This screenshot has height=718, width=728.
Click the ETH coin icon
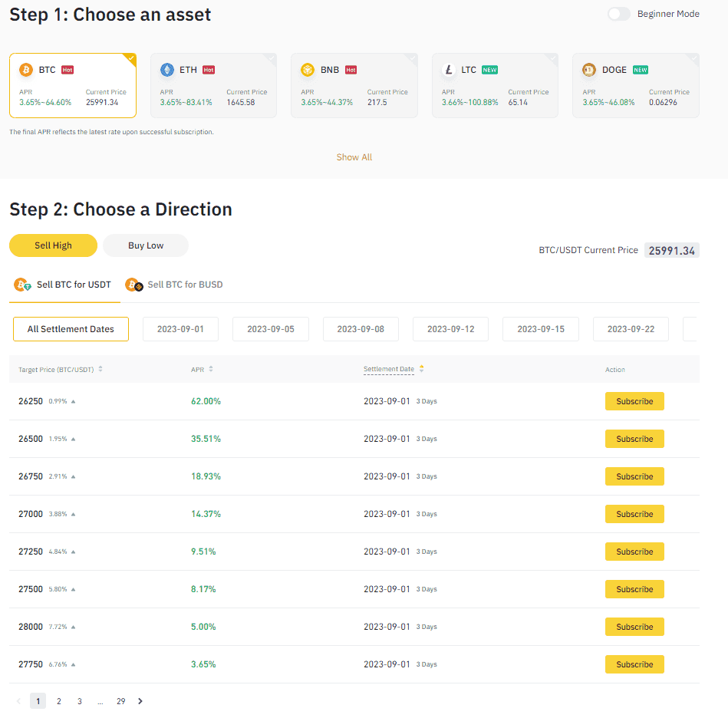point(169,70)
